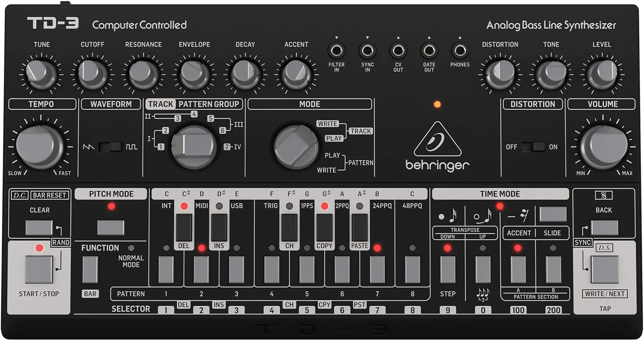
Task: Click the DECAY knob
Action: coord(245,74)
